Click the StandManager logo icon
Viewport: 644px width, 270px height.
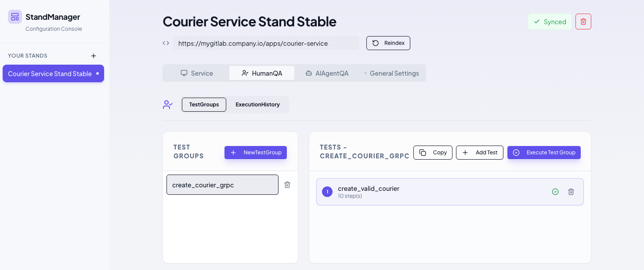pyautogui.click(x=15, y=17)
